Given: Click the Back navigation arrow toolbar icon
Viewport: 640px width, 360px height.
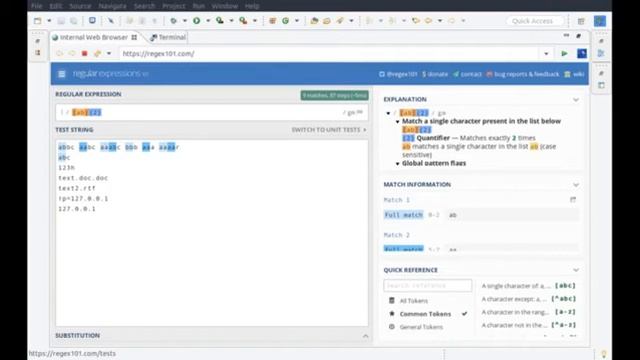Looking at the screenshot, I should (x=429, y=20).
